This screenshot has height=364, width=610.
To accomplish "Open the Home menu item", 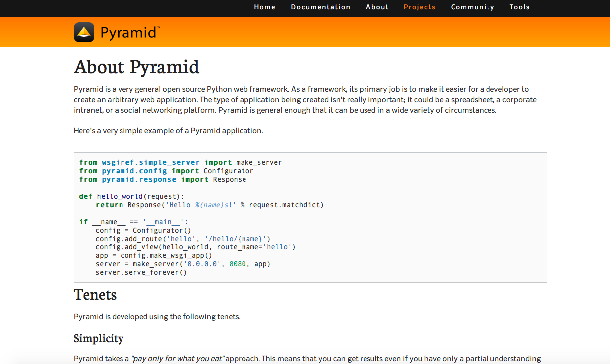I will point(265,7).
